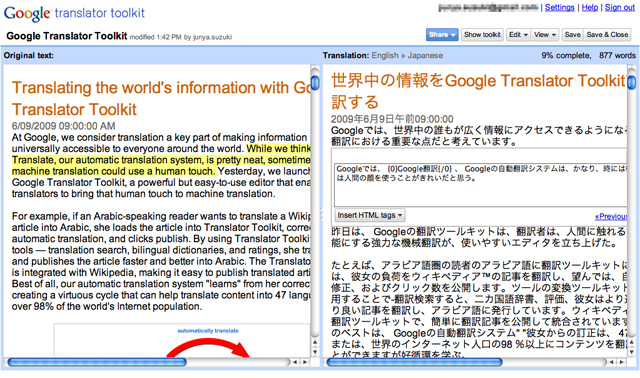The height and width of the screenshot is (378, 640).
Task: Expand the Insert HTML tags dropdown
Action: tap(370, 215)
